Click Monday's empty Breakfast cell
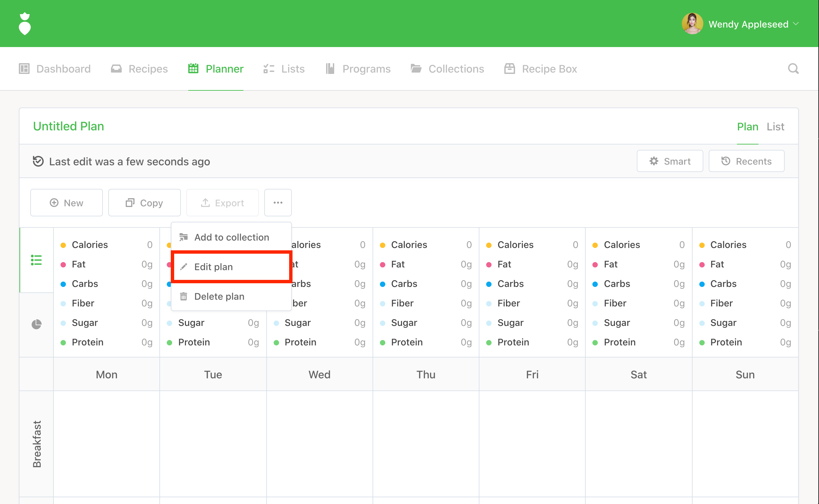The width and height of the screenshot is (819, 504). pyautogui.click(x=106, y=444)
